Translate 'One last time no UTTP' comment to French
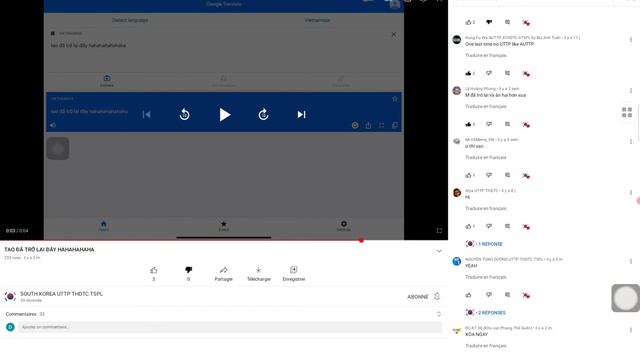This screenshot has width=640, height=360. [486, 56]
